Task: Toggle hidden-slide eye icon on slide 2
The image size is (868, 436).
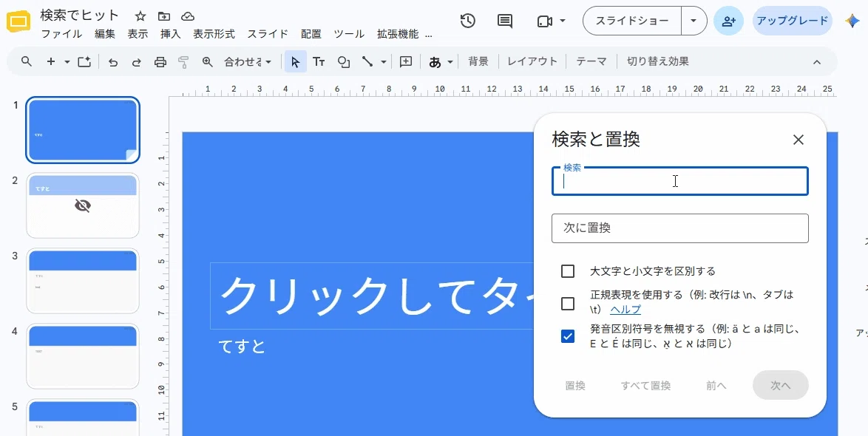Action: click(83, 206)
